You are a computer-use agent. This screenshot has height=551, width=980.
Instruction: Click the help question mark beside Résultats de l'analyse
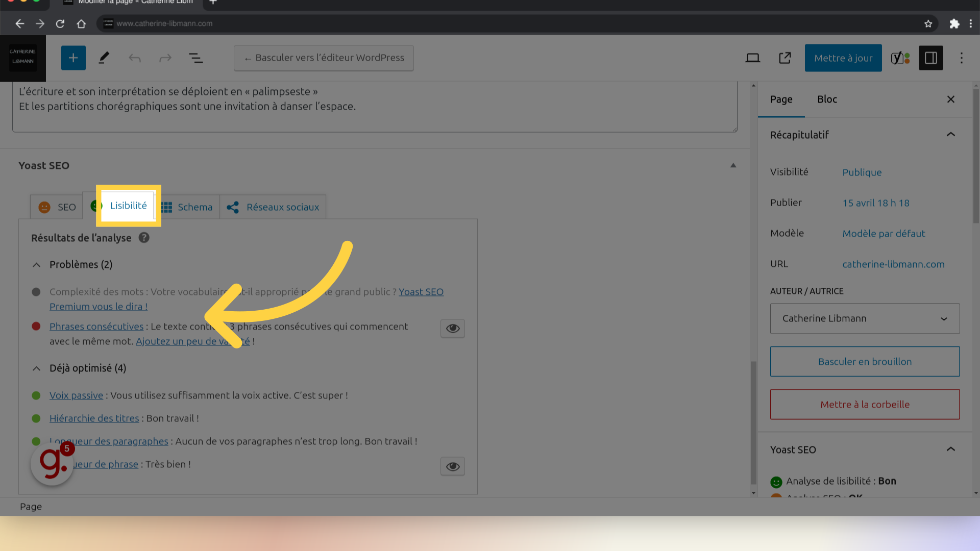pyautogui.click(x=144, y=238)
